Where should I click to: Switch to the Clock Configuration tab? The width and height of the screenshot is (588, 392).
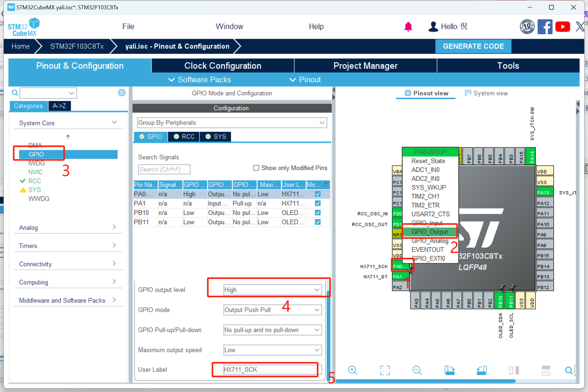click(x=223, y=66)
